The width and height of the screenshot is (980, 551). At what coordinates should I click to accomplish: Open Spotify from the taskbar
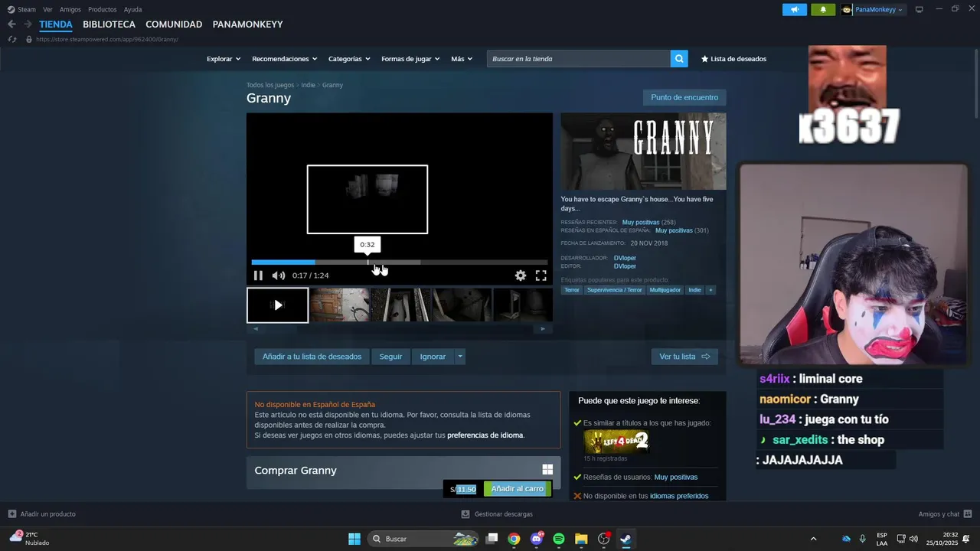tap(559, 539)
